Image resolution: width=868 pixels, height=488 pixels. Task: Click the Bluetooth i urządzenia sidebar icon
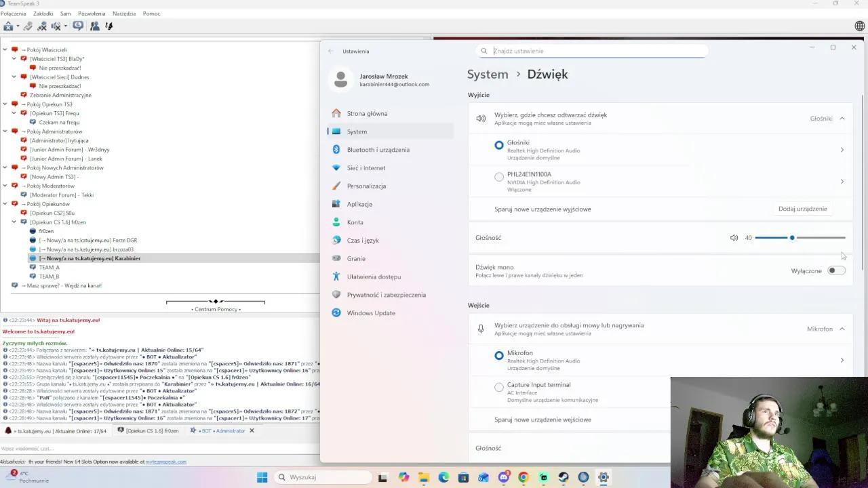[x=336, y=150]
